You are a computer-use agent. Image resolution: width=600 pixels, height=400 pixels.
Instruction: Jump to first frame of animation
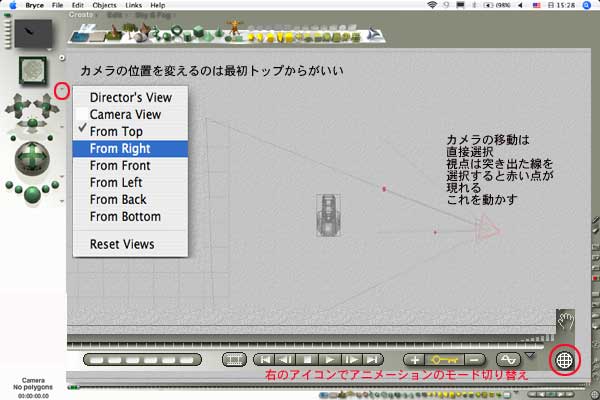265,360
